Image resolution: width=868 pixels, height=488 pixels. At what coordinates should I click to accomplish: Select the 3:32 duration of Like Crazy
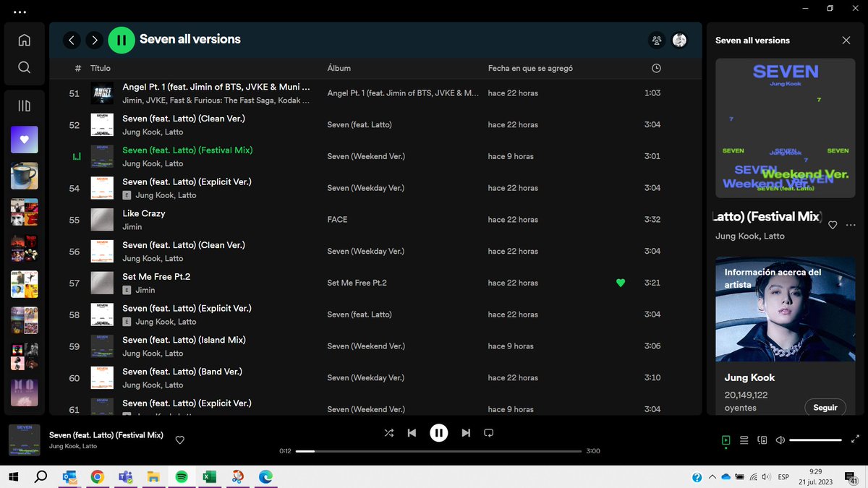click(652, 220)
